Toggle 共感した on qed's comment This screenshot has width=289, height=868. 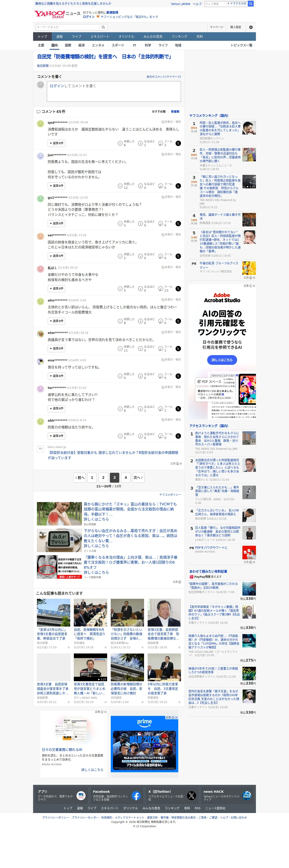(126, 143)
